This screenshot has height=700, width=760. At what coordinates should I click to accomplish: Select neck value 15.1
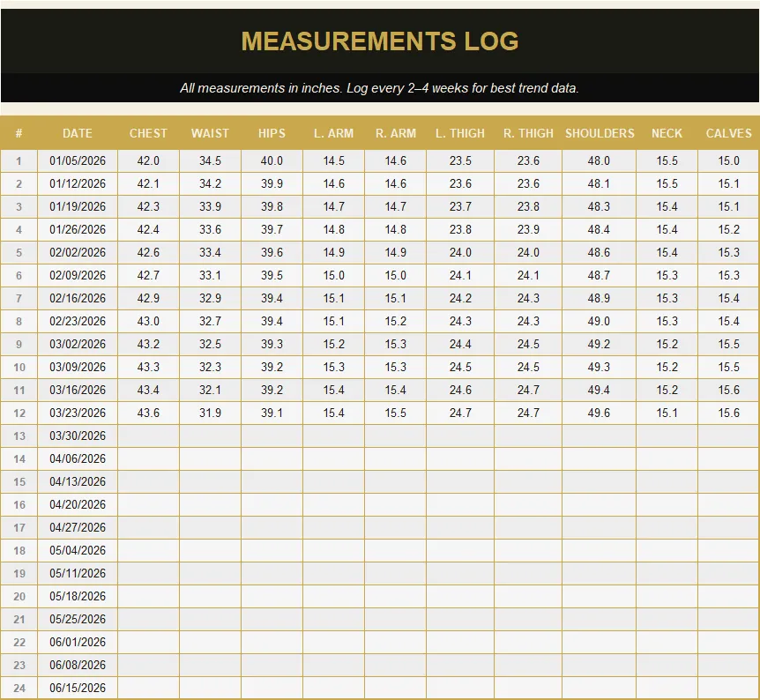[667, 413]
